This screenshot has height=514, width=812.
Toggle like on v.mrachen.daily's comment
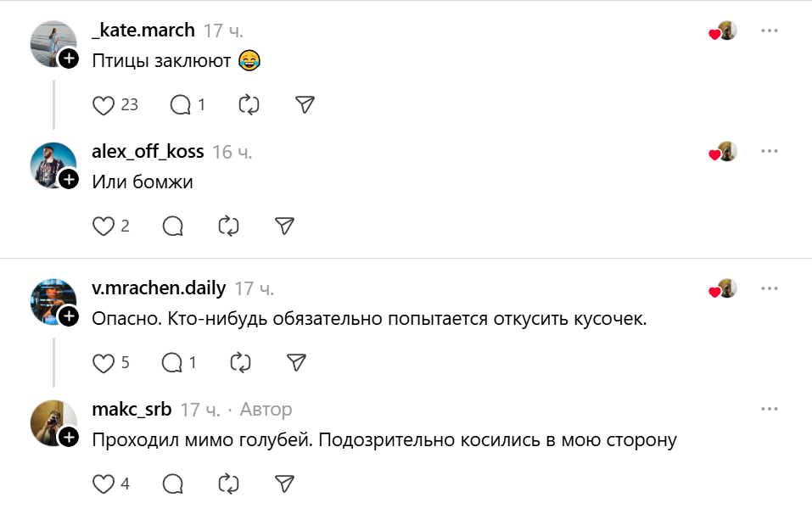click(104, 362)
